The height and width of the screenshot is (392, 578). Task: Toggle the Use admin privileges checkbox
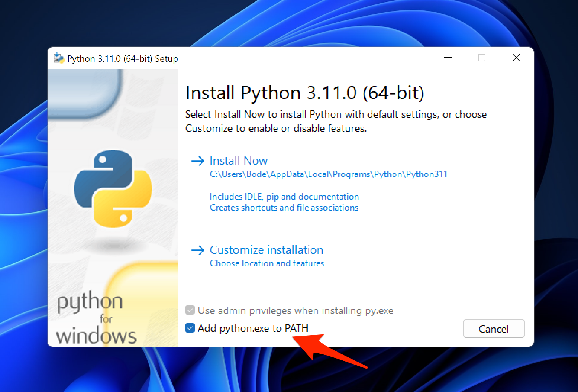[190, 310]
